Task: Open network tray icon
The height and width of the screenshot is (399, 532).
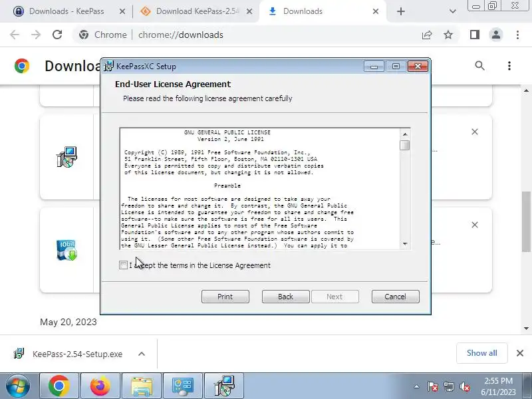Action: click(448, 386)
